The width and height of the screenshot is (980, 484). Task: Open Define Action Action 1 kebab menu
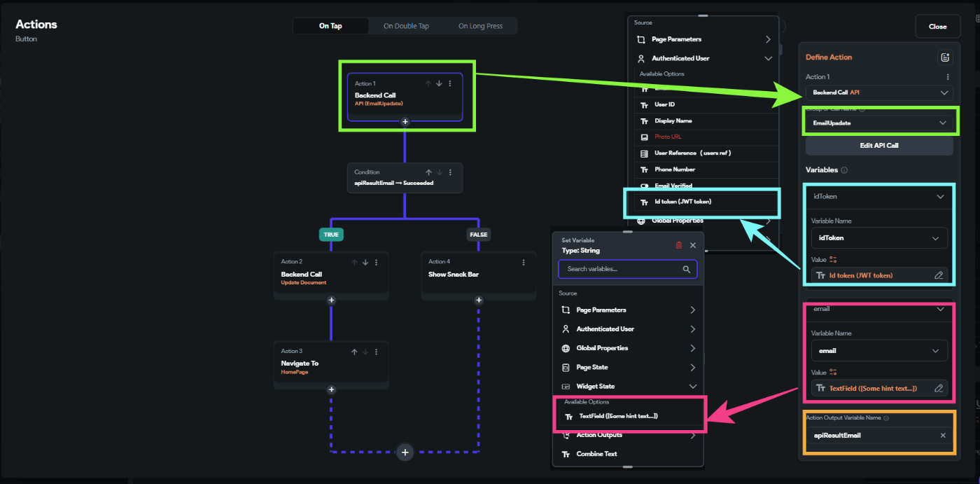pos(948,77)
